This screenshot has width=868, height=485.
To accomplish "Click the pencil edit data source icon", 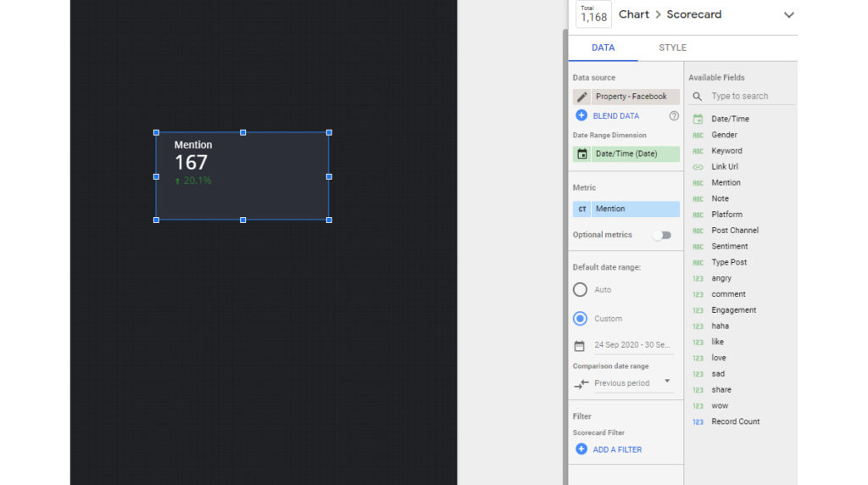I will [581, 97].
